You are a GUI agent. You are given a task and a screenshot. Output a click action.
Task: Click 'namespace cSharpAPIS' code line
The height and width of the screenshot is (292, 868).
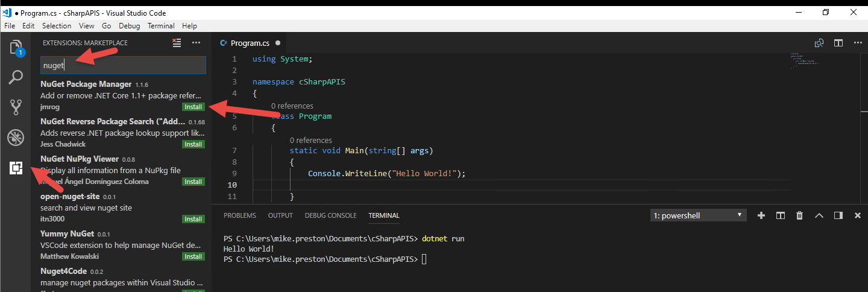(299, 81)
